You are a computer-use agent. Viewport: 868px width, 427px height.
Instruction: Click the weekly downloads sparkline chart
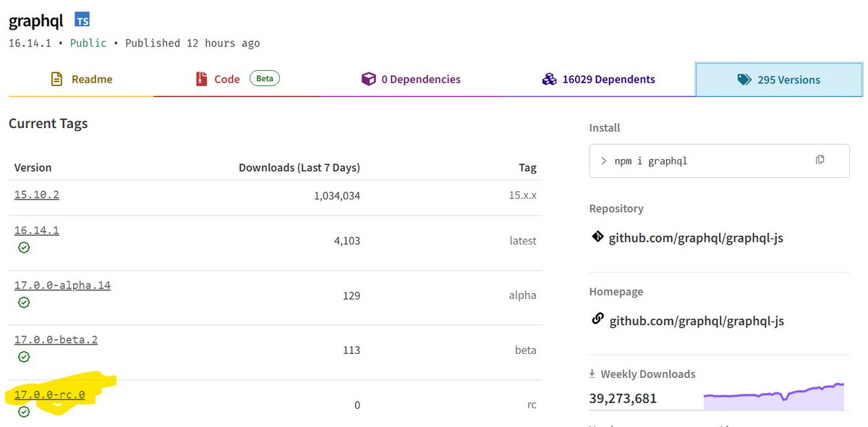pyautogui.click(x=774, y=397)
